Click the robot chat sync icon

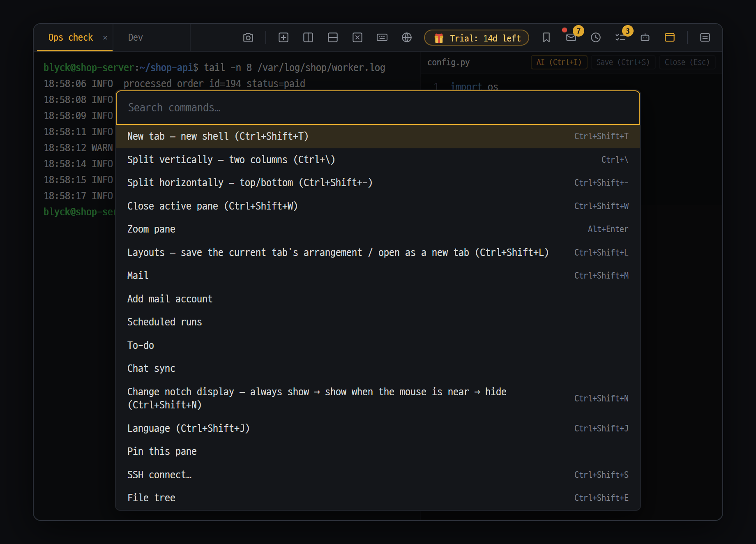pyautogui.click(x=645, y=38)
